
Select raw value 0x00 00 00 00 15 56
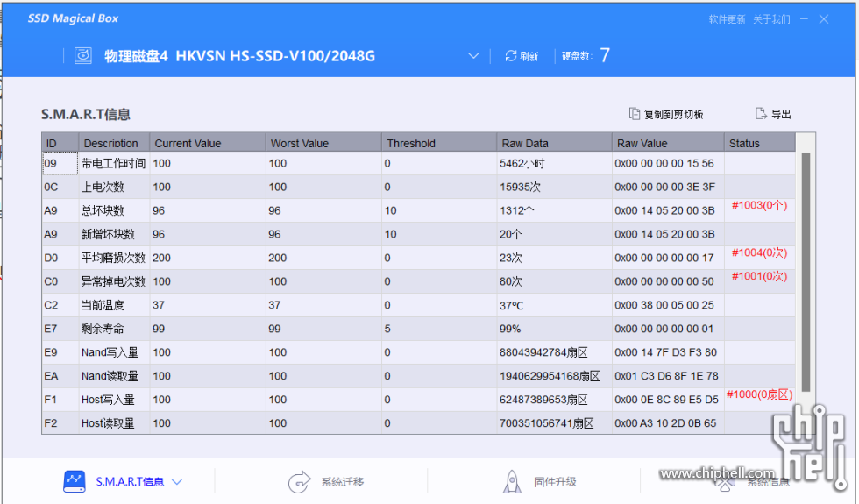(668, 163)
